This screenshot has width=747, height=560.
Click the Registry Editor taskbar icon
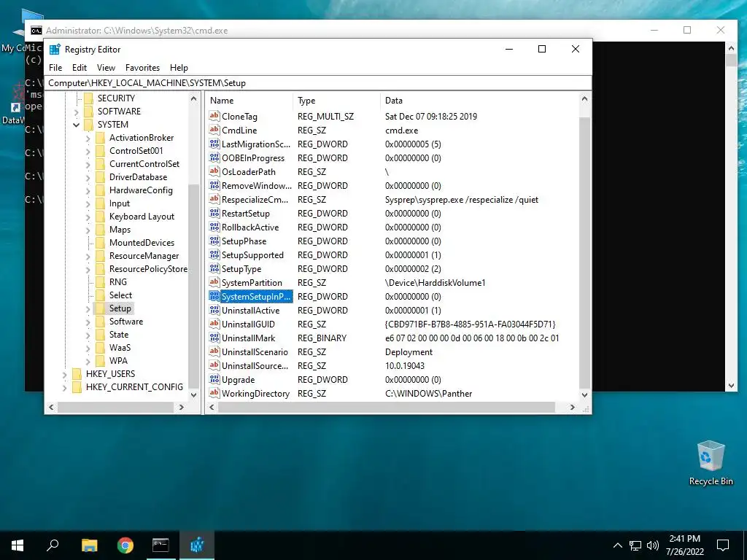point(197,545)
